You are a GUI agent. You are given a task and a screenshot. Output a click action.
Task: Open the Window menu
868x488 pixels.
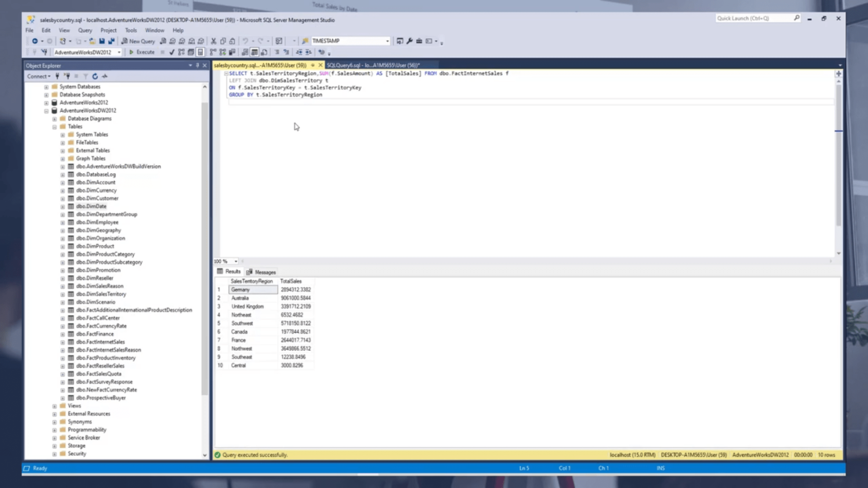[x=154, y=30]
